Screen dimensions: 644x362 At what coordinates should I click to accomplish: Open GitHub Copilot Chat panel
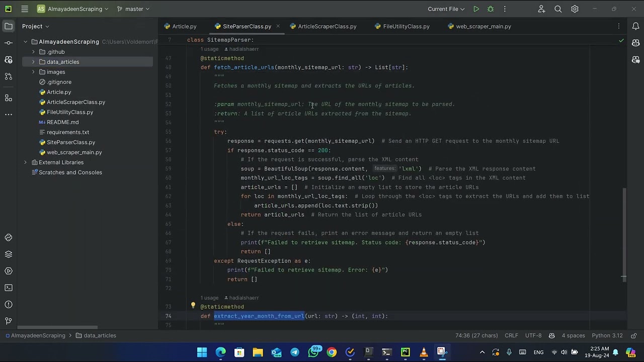click(x=636, y=60)
